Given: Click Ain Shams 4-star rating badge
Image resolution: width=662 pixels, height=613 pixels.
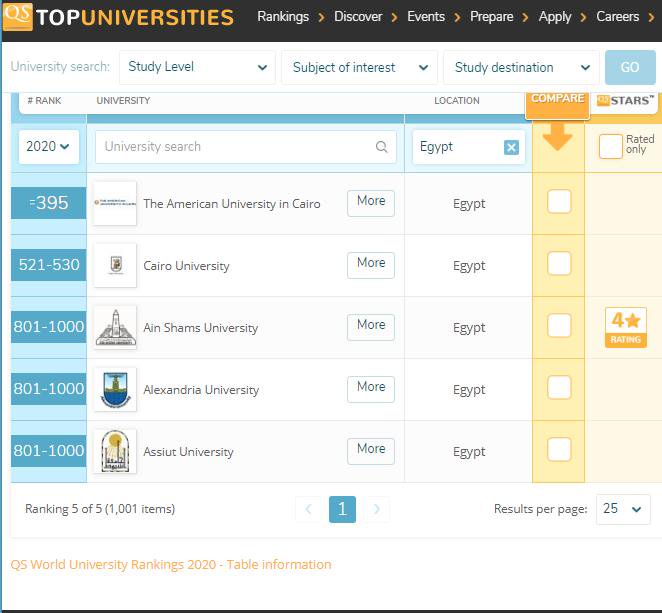Looking at the screenshot, I should click(x=625, y=327).
